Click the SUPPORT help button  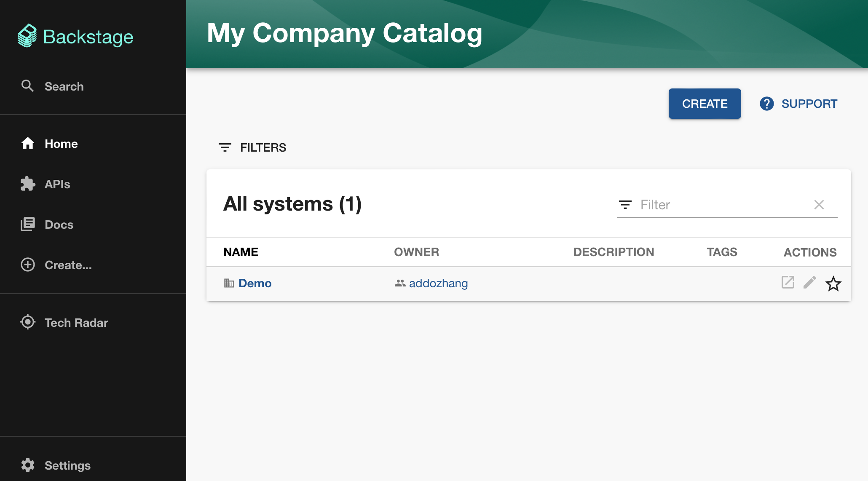click(798, 104)
